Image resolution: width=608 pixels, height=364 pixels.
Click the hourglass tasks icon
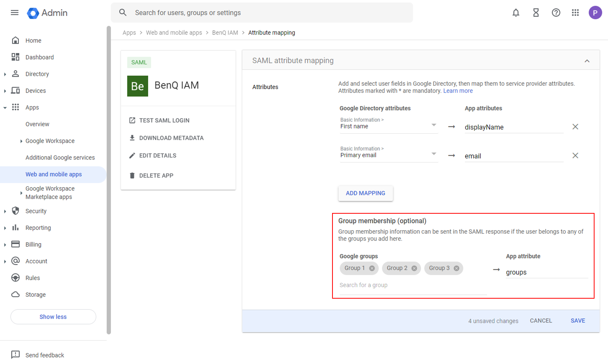click(x=536, y=13)
